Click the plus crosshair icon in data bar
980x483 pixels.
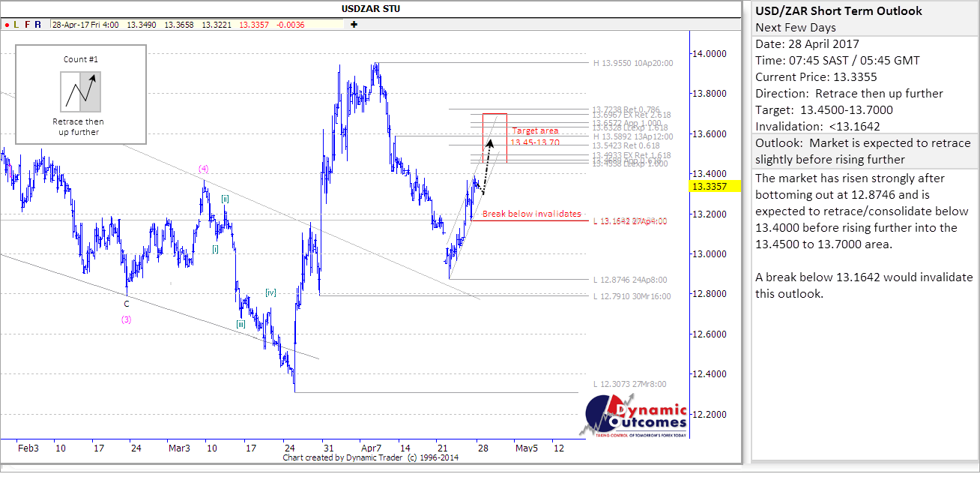(x=354, y=25)
